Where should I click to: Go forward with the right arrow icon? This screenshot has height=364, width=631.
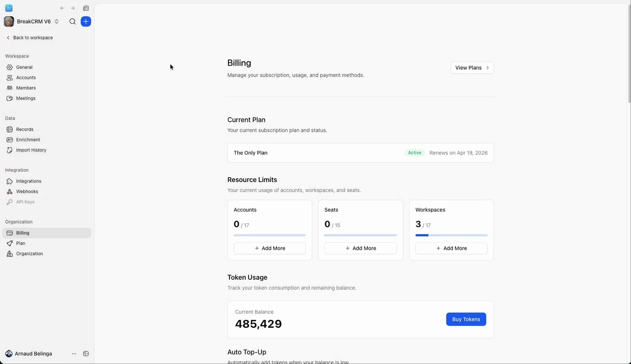73,8
